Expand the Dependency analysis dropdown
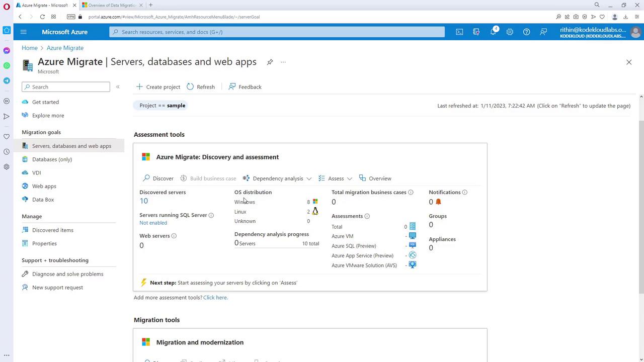644x362 pixels. pos(308,178)
